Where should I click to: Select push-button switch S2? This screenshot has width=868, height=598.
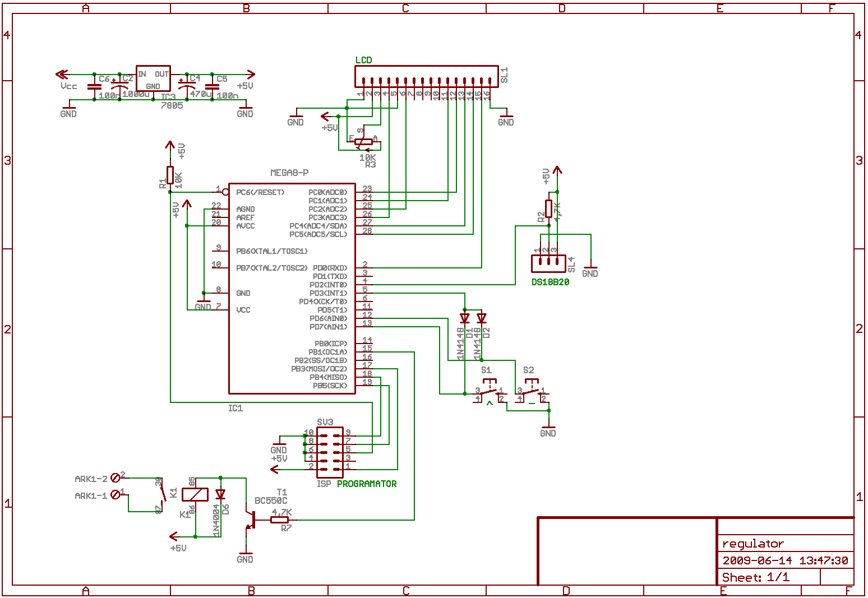pyautogui.click(x=532, y=391)
